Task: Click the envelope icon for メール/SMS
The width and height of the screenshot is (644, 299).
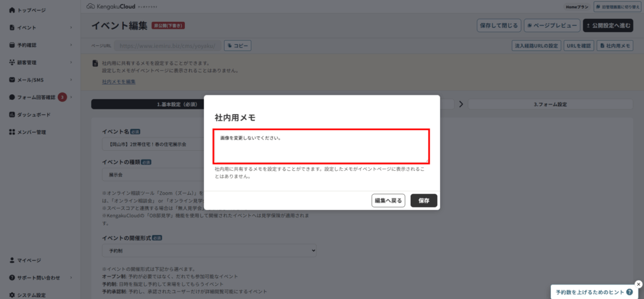Action: (x=12, y=80)
